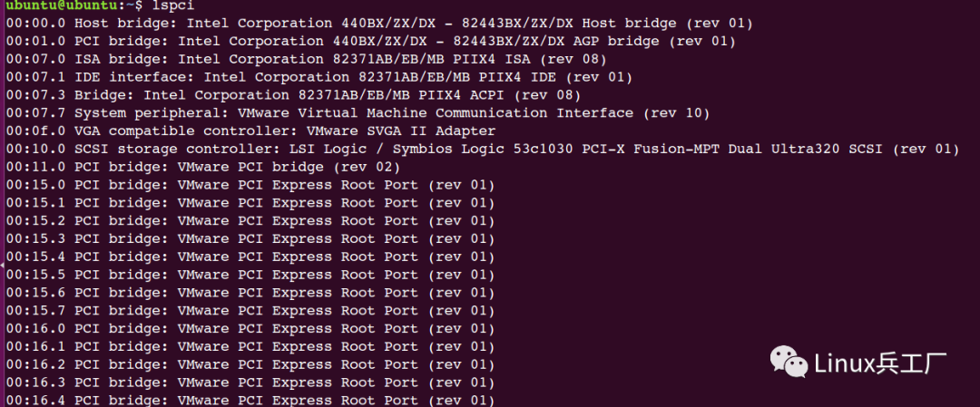Image resolution: width=980 pixels, height=407 pixels.
Task: Select the 00:15.7 PCI bridge line
Action: click(250, 311)
